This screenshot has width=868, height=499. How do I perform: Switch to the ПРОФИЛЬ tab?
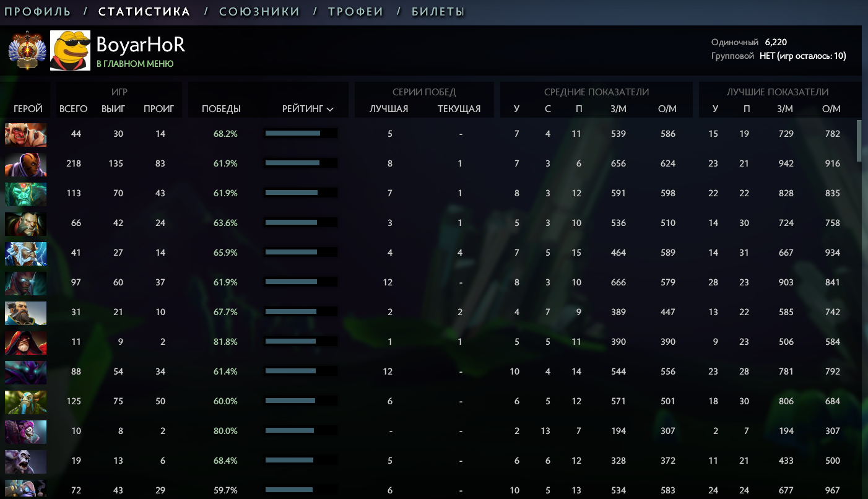38,12
